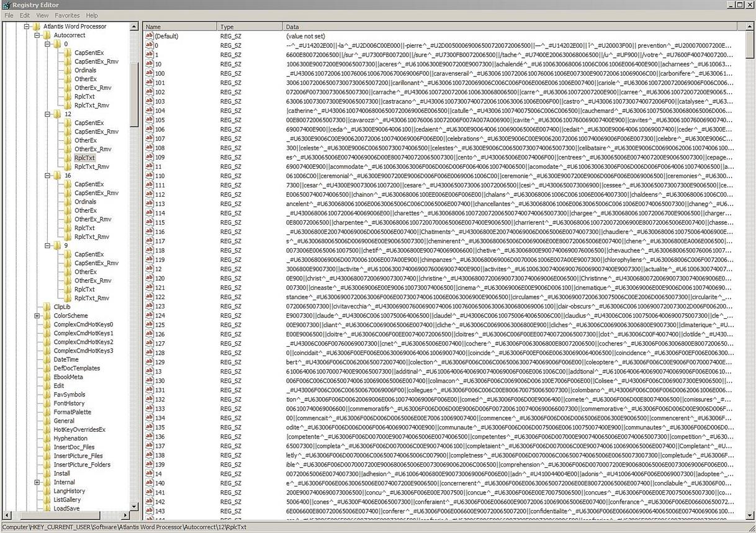Click the Registry Editor title bar icon
The width and height of the screenshot is (756, 533).
tap(6, 5)
